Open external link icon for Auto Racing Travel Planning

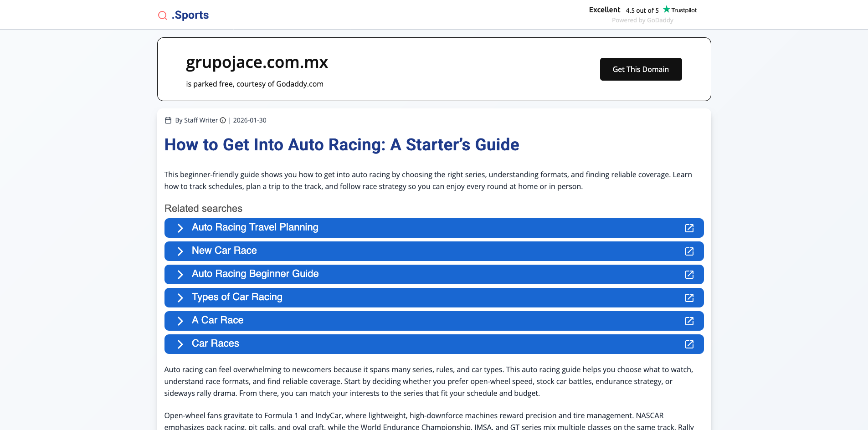click(689, 228)
